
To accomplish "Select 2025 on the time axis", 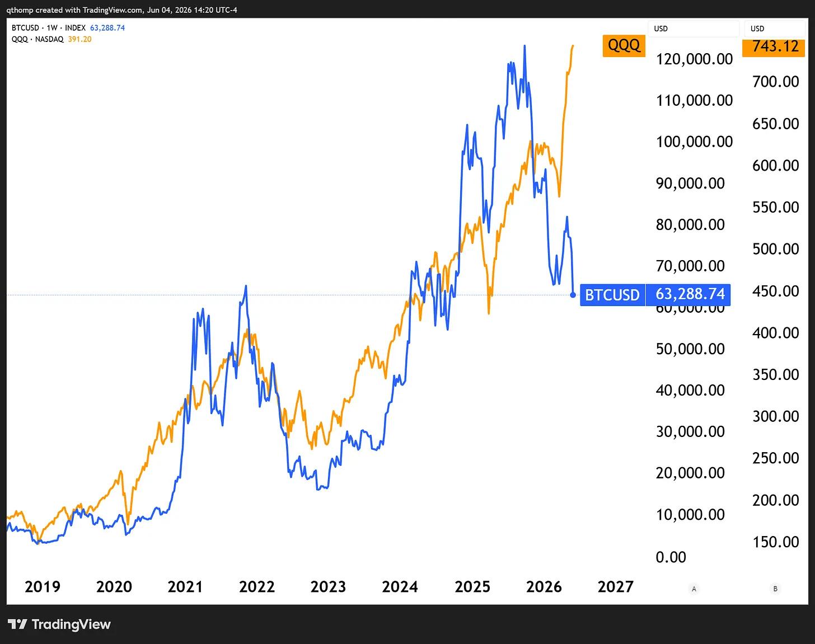I will pos(472,586).
